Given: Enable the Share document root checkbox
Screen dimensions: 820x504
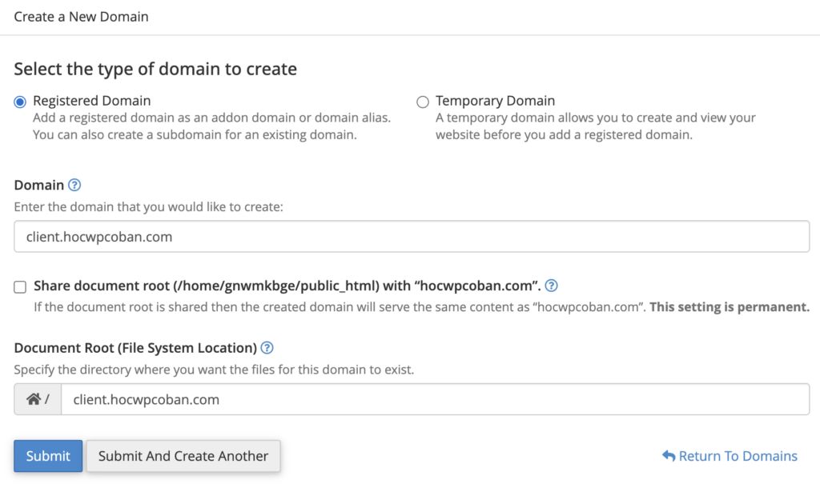Looking at the screenshot, I should (20, 286).
